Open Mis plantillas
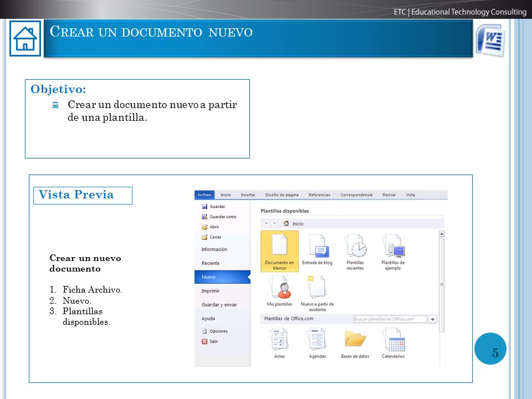The image size is (532, 399). click(279, 291)
